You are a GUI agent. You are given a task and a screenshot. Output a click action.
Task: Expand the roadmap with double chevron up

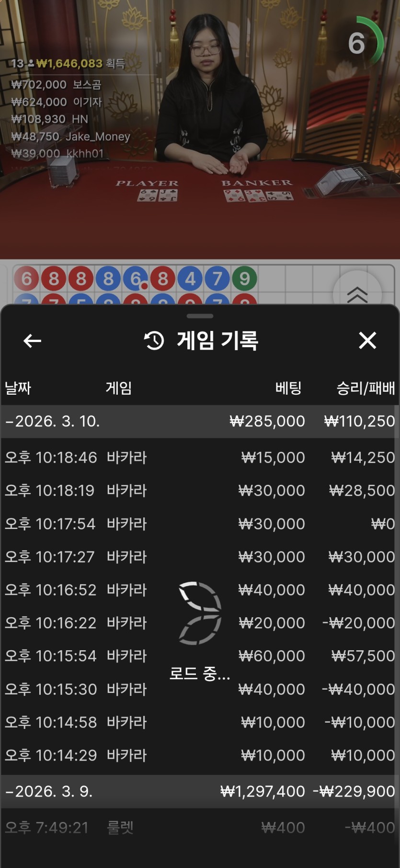pos(357,293)
